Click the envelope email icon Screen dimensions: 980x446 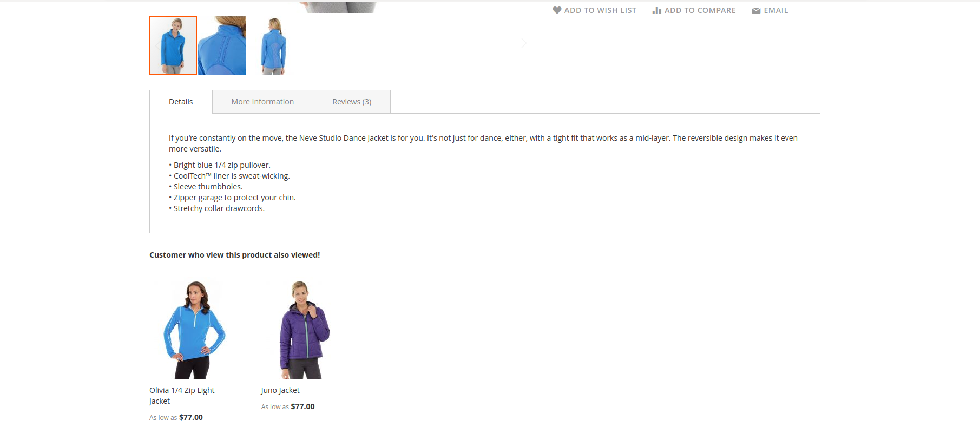point(756,10)
